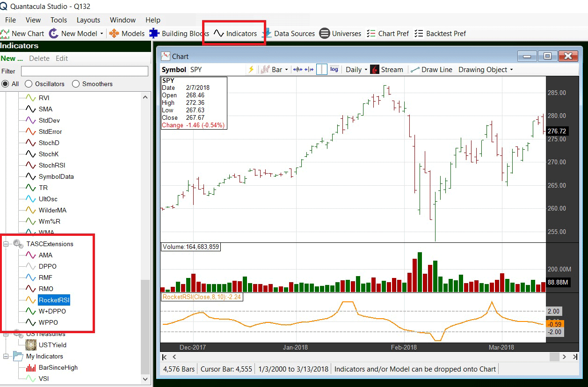Image resolution: width=588 pixels, height=387 pixels.
Task: Click the Stream button
Action: click(386, 70)
